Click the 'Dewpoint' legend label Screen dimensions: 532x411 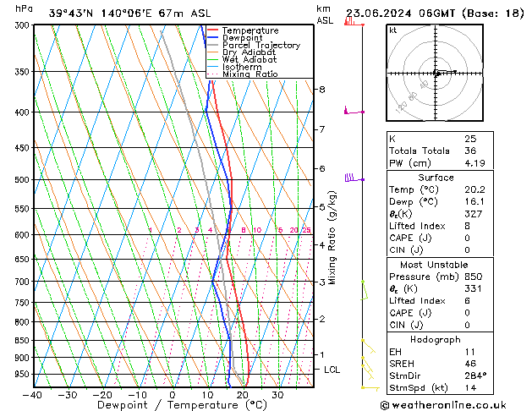coord(242,38)
